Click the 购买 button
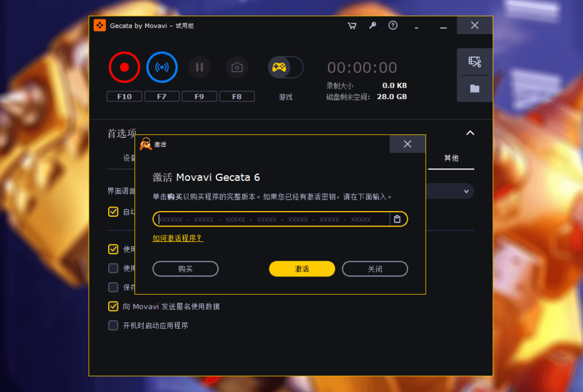Image resolution: width=583 pixels, height=392 pixels. click(x=185, y=269)
